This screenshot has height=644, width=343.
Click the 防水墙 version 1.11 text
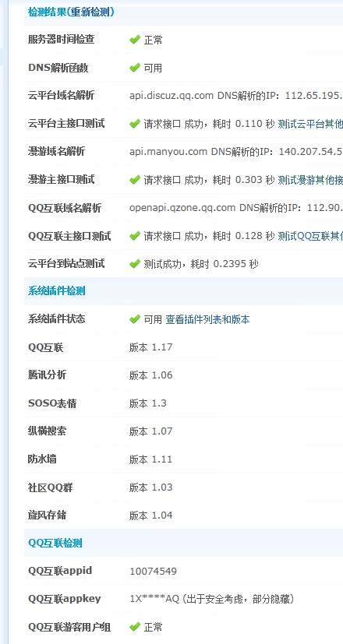150,459
